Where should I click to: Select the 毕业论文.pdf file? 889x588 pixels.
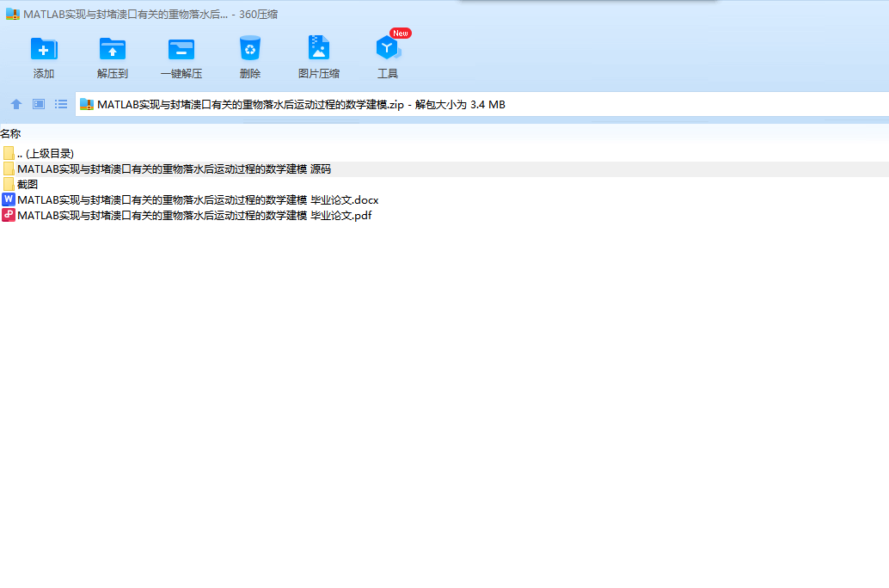coord(444,215)
